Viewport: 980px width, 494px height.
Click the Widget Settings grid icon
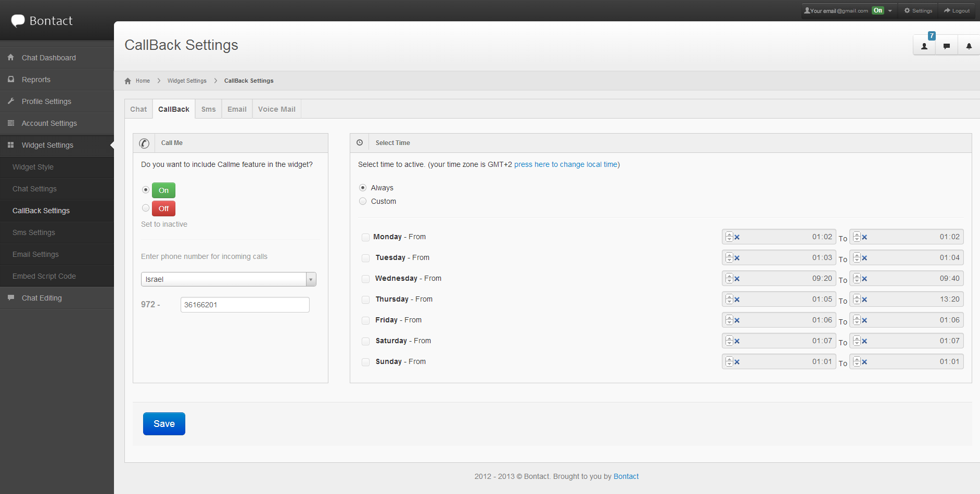click(x=10, y=145)
